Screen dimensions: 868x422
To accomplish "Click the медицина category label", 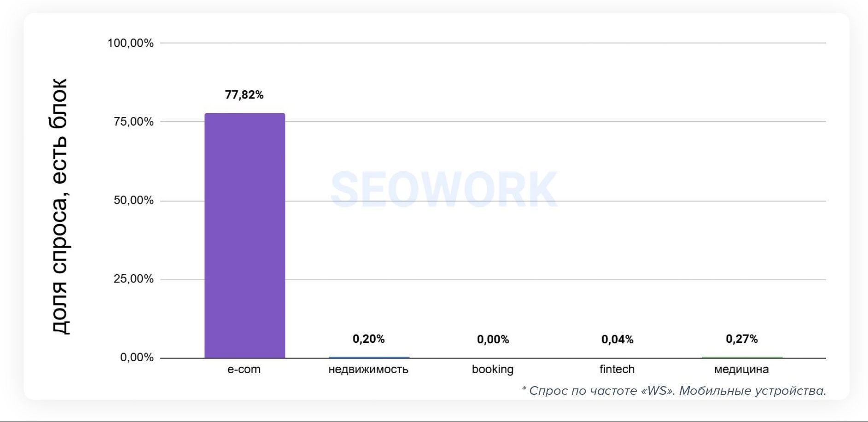I will click(741, 370).
